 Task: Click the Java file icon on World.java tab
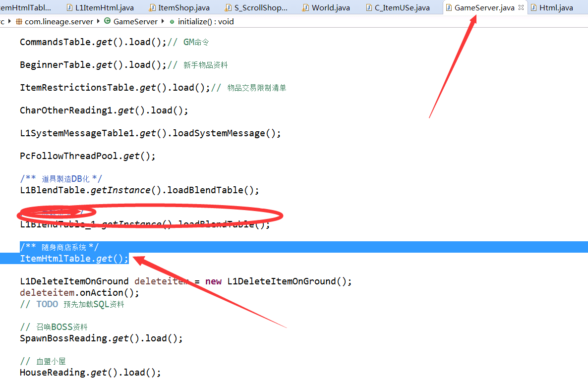[x=305, y=7]
